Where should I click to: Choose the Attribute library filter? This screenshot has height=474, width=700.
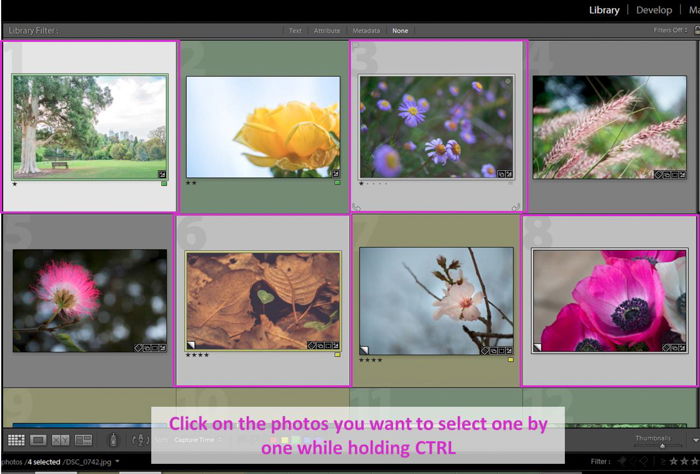[x=327, y=31]
